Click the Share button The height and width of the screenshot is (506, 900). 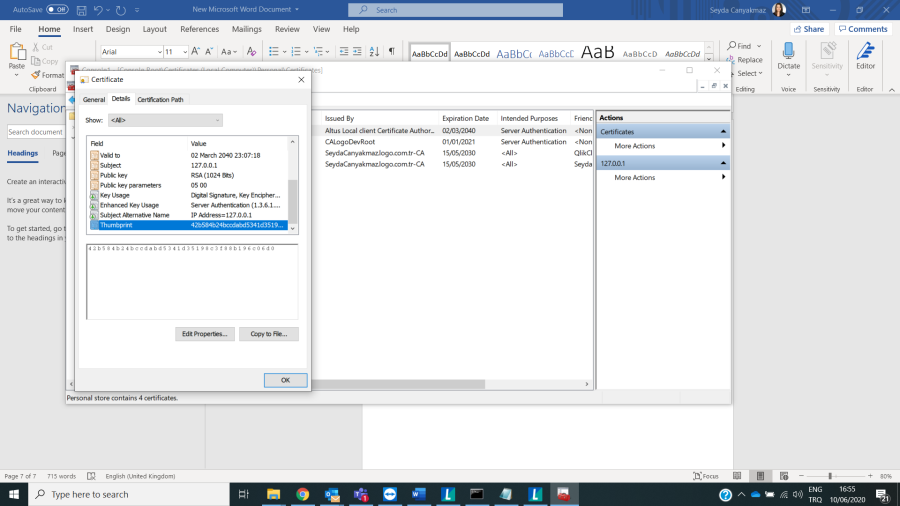click(x=809, y=29)
